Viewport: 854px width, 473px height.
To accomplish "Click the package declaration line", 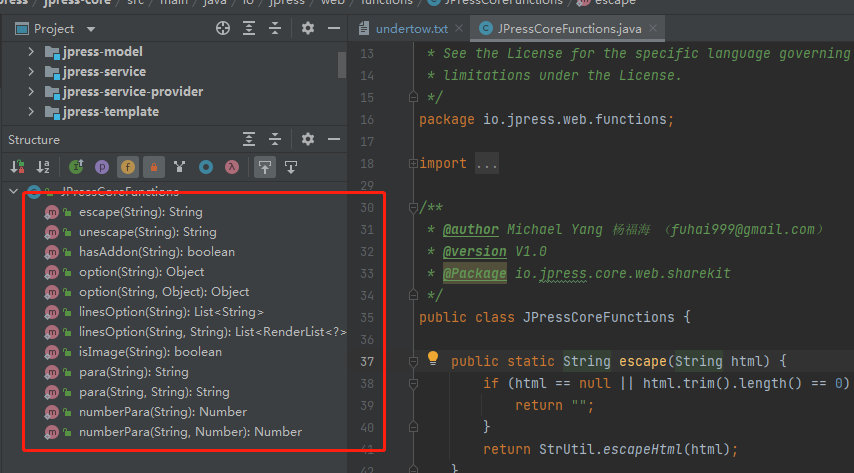I will (546, 119).
